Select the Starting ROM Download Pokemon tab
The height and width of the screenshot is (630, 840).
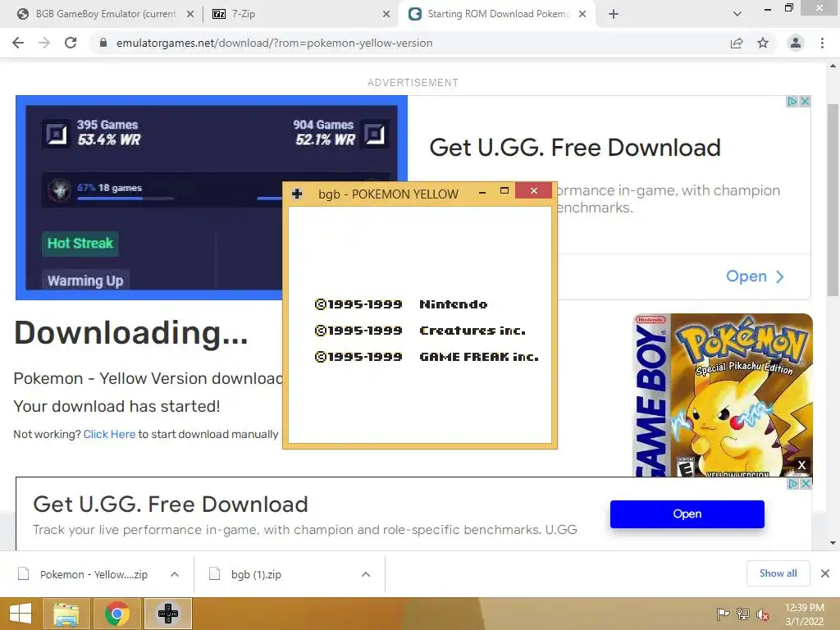498,14
